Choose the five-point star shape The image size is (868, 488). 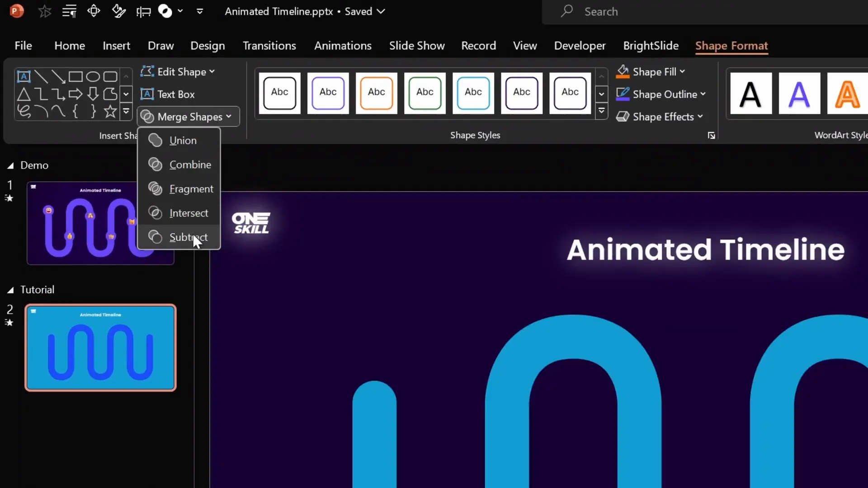click(x=110, y=111)
